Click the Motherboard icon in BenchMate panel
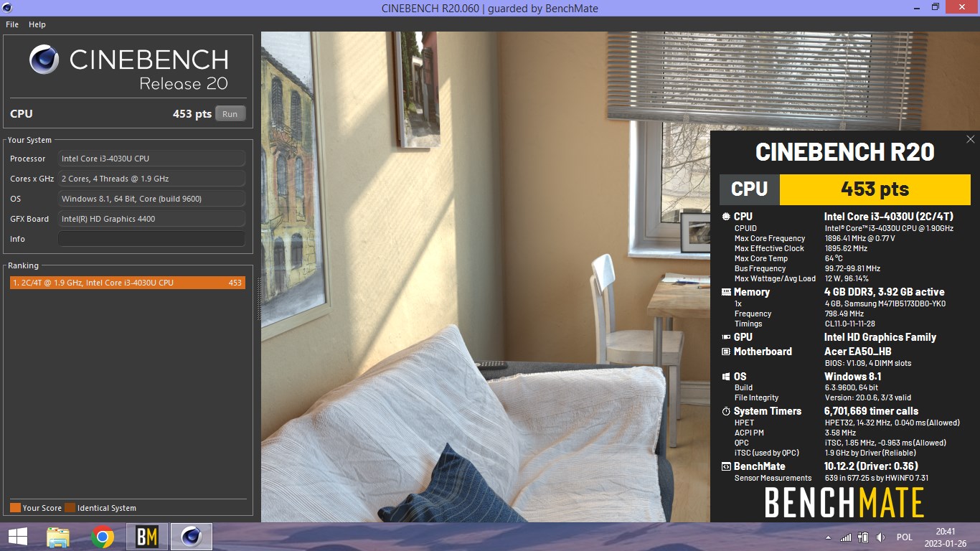980x551 pixels. (726, 352)
